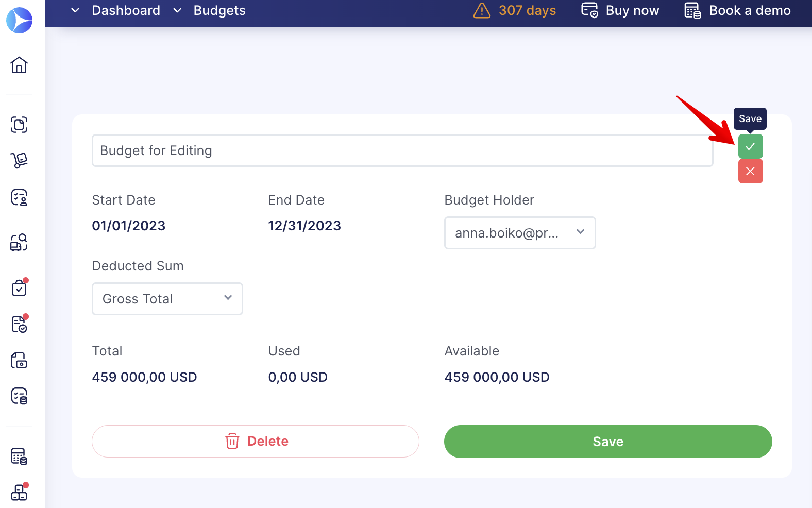Cancel name editing with the red X
This screenshot has height=508, width=812.
750,171
